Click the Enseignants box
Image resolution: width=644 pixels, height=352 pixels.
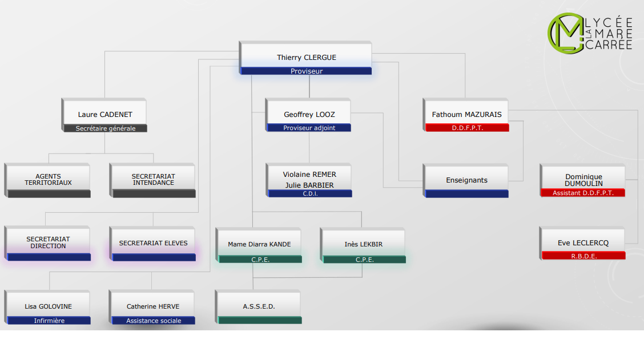point(466,179)
